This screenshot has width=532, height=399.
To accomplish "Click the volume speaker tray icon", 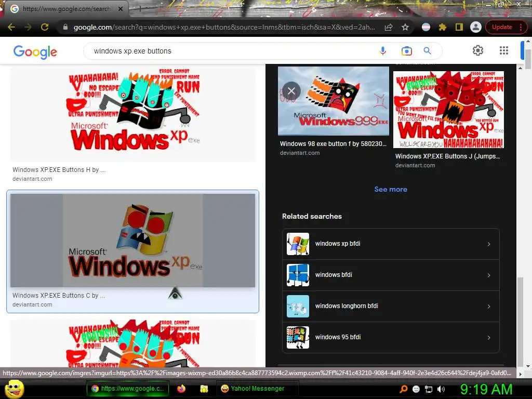I will click(441, 389).
